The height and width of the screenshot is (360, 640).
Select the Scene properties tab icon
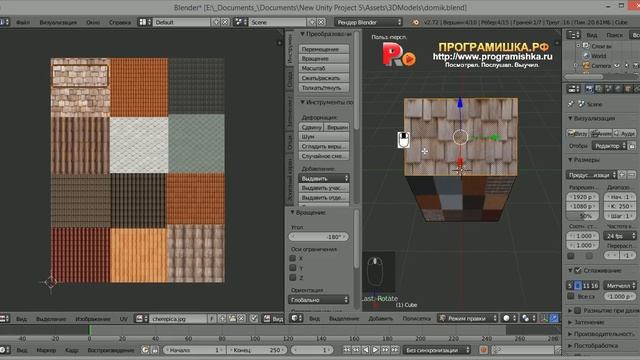(608, 89)
